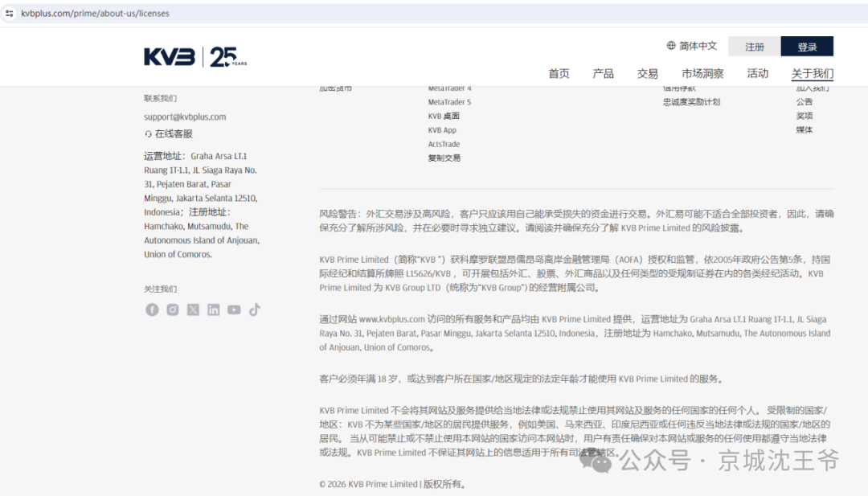868x496 pixels.
Task: Click the support@kvbplus.com email link
Action: [x=185, y=117]
